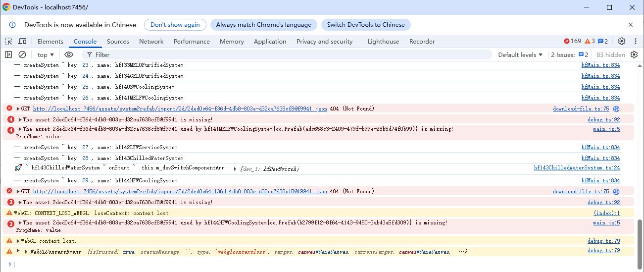The width and height of the screenshot is (644, 272).
Task: Click the 169 errors counter
Action: pos(572,41)
